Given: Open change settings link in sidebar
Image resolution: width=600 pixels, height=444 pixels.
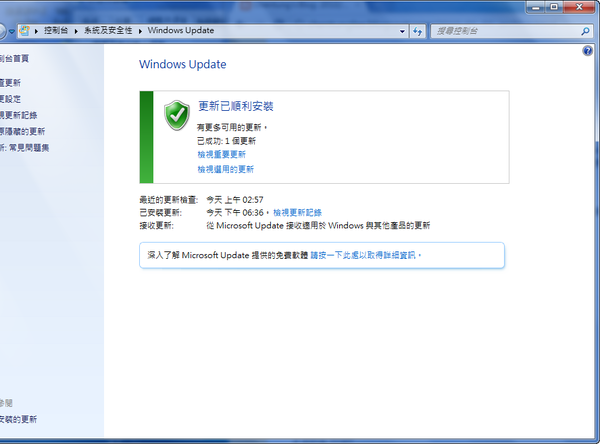Looking at the screenshot, I should pyautogui.click(x=10, y=99).
